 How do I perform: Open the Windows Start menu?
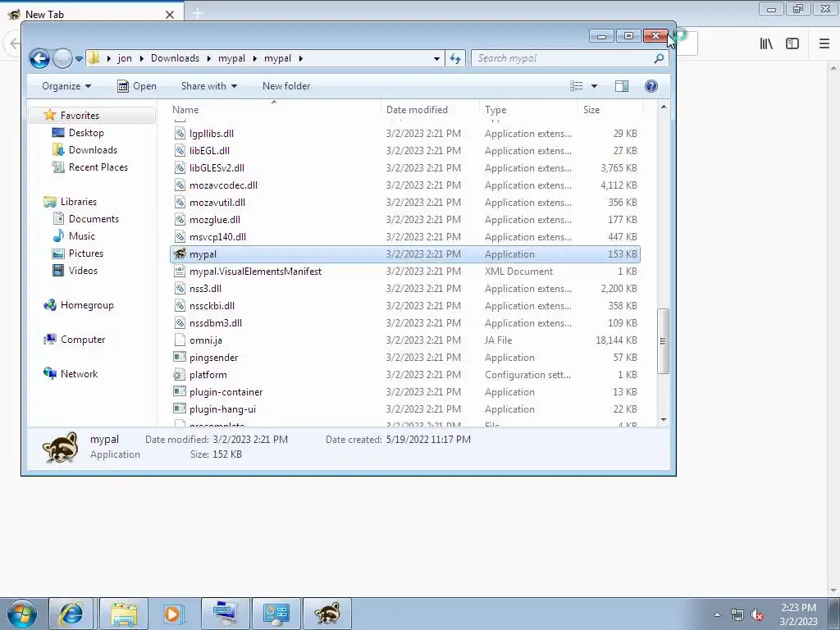click(x=22, y=614)
